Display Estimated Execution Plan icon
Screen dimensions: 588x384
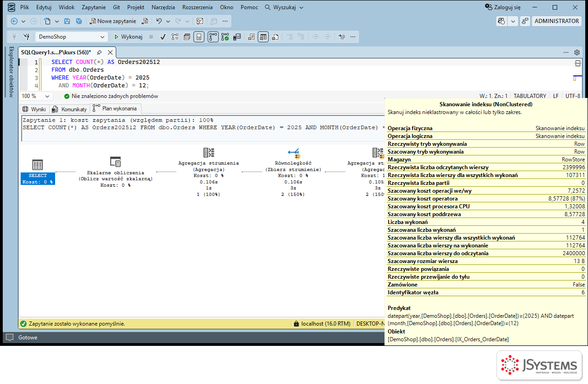click(175, 37)
